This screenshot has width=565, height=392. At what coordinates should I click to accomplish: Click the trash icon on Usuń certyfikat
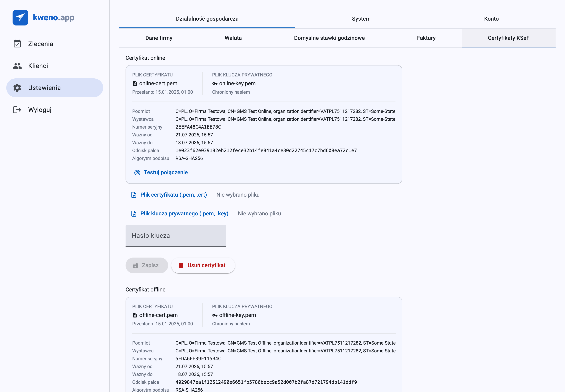click(181, 265)
